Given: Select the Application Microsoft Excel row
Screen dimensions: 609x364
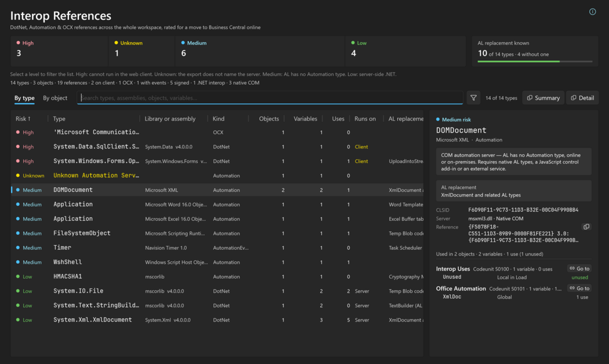Looking at the screenshot, I should point(217,219).
